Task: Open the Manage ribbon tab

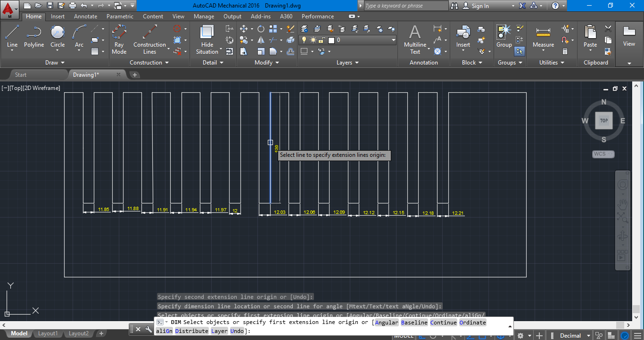Action: tap(204, 16)
